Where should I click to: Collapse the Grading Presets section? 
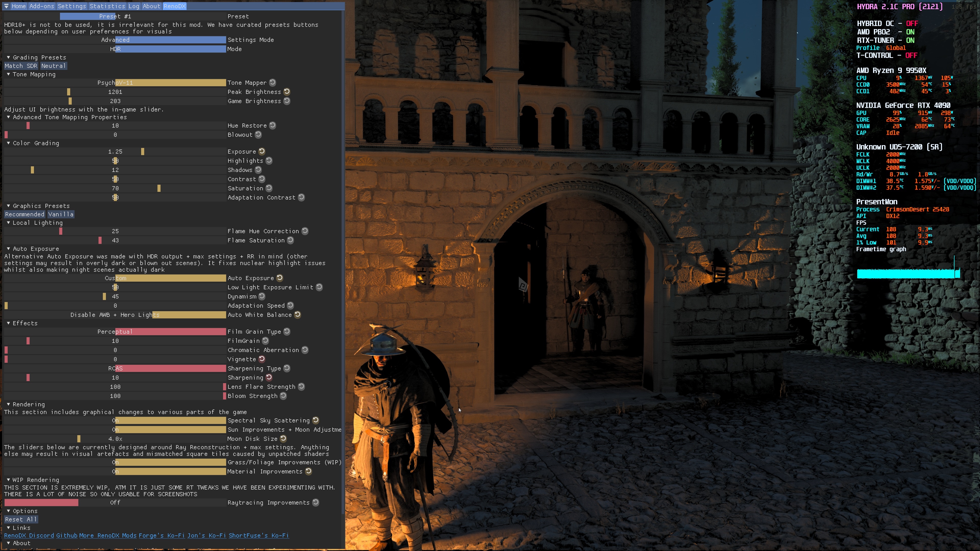tap(8, 57)
